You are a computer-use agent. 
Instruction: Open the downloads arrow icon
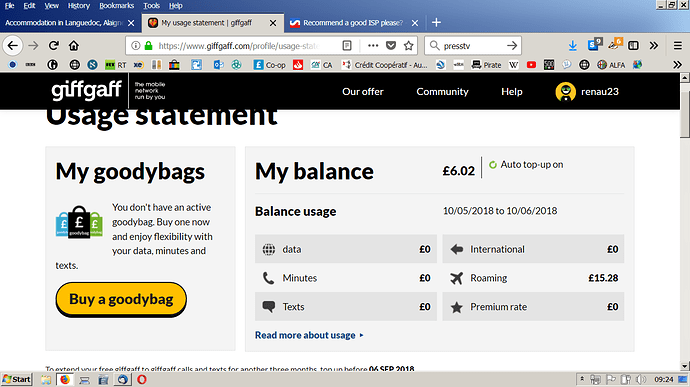point(573,45)
